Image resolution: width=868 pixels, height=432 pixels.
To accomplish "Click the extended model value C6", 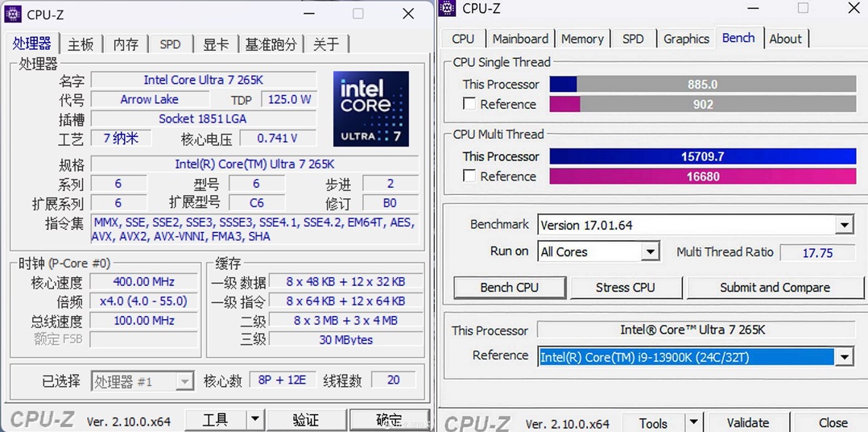I will point(256,203).
